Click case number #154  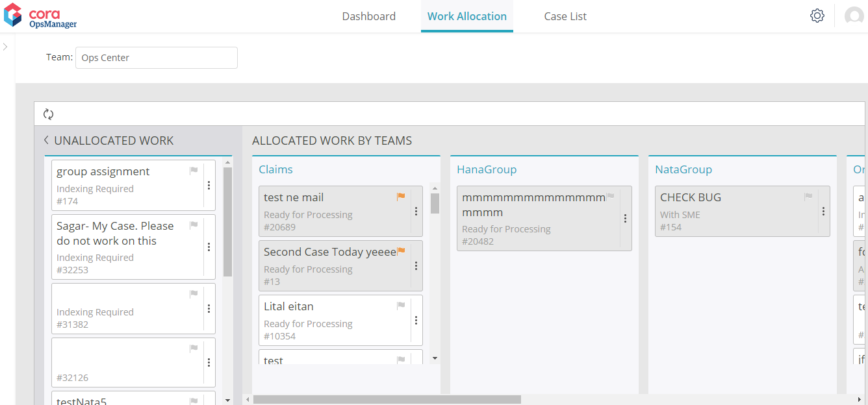click(671, 227)
